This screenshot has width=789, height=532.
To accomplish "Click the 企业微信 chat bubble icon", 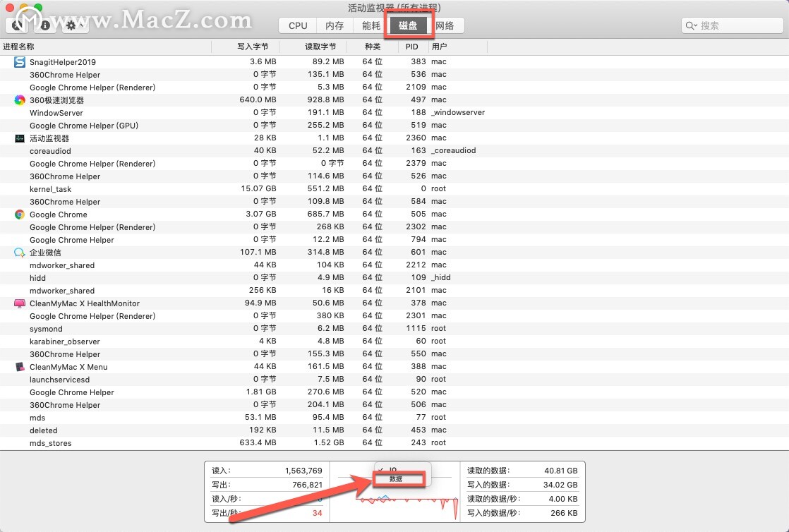I will pos(20,253).
